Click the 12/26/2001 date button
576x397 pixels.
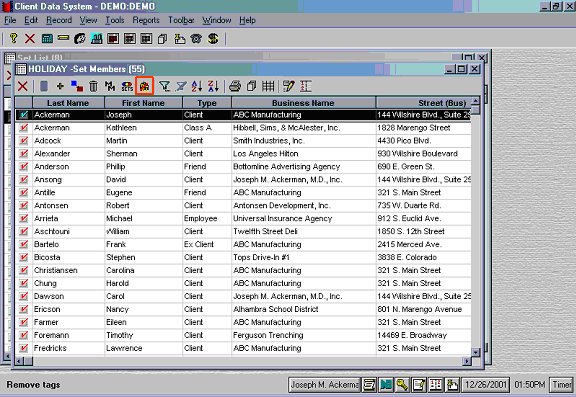486,385
